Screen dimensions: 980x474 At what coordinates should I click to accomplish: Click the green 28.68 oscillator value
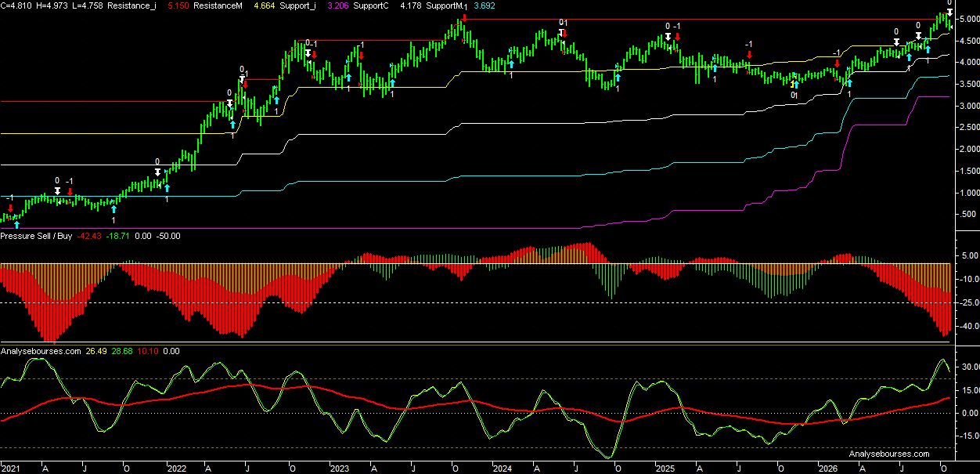(x=124, y=352)
